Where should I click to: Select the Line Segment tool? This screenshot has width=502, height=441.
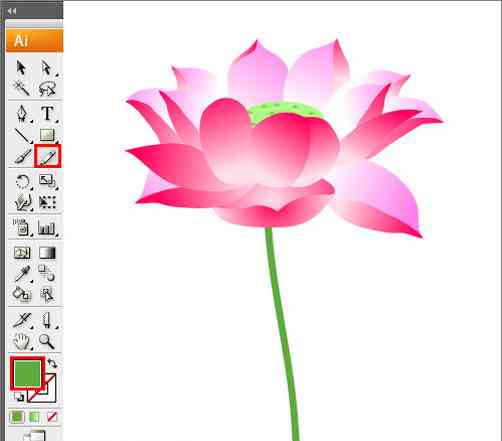point(23,135)
